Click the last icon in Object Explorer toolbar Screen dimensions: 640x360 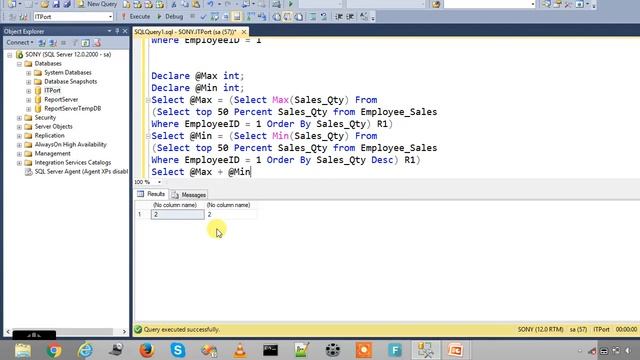(97, 42)
